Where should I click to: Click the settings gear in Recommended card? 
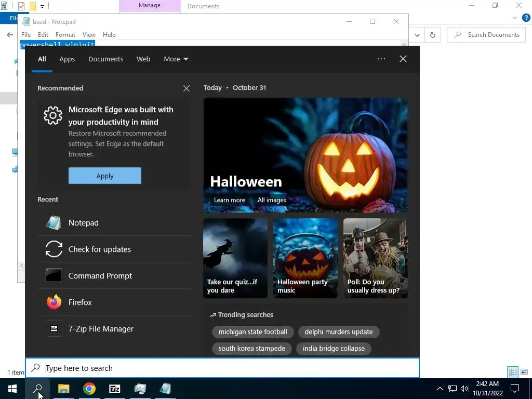(x=53, y=115)
